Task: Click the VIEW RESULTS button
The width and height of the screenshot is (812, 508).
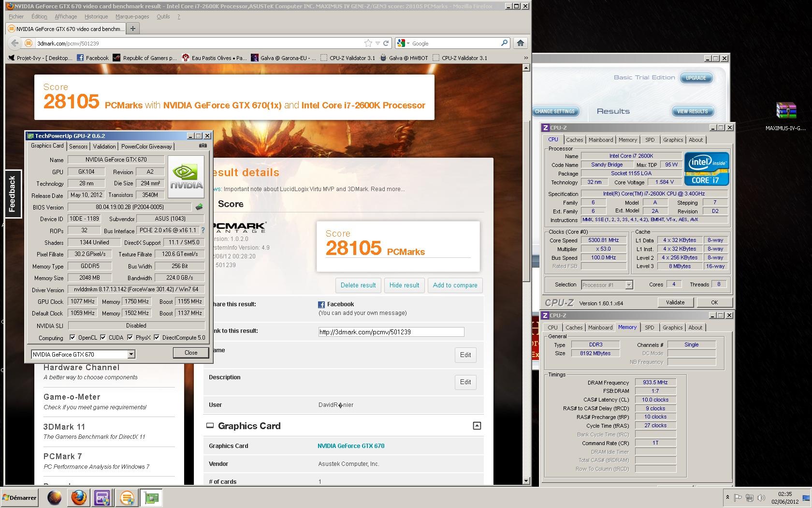Action: (x=692, y=111)
